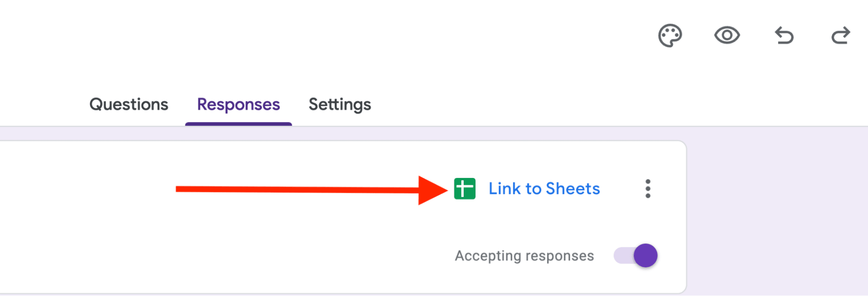Image resolution: width=868 pixels, height=296 pixels.
Task: Revert the last change with Undo
Action: [x=784, y=36]
